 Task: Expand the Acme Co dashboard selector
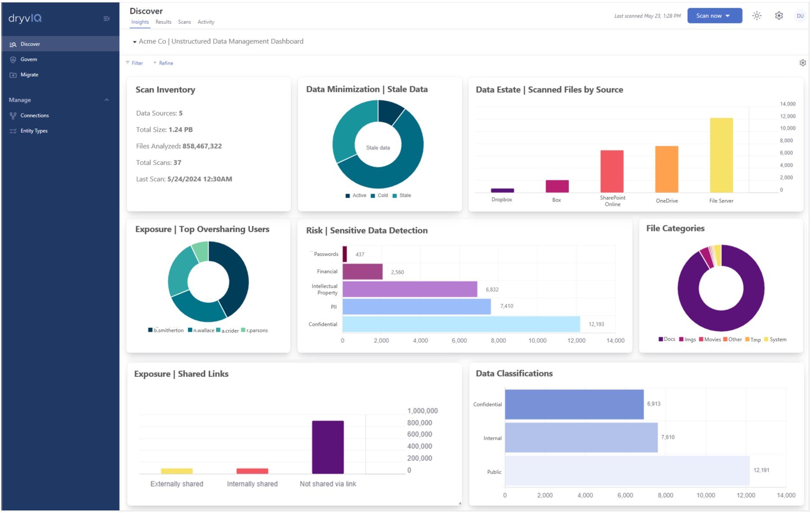click(x=135, y=42)
